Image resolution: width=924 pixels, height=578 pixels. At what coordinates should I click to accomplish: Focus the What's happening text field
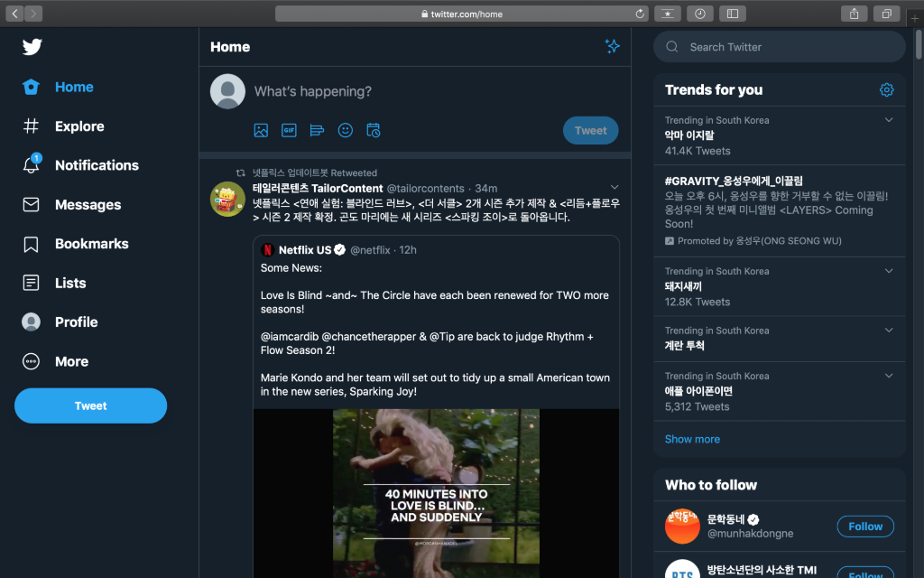pos(436,91)
